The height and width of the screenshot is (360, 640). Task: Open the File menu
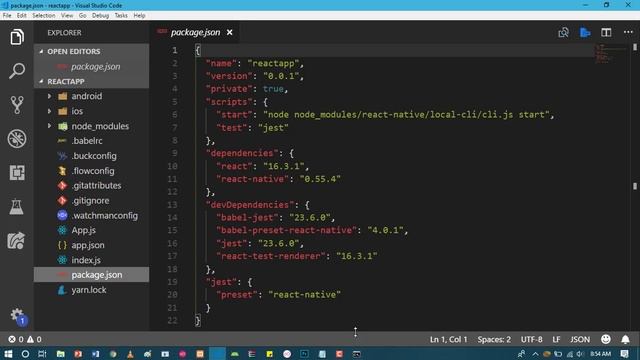pyautogui.click(x=7, y=16)
